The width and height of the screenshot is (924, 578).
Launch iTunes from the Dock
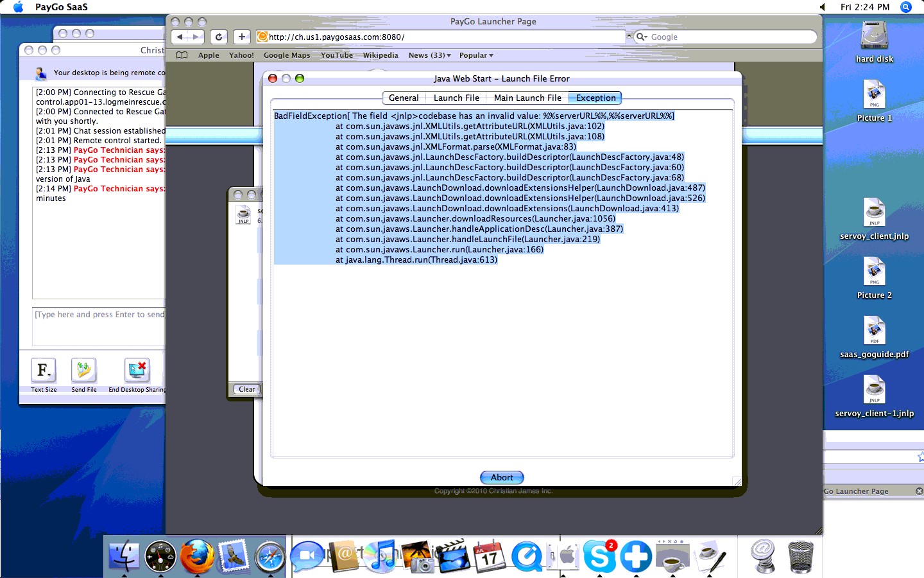coord(381,556)
